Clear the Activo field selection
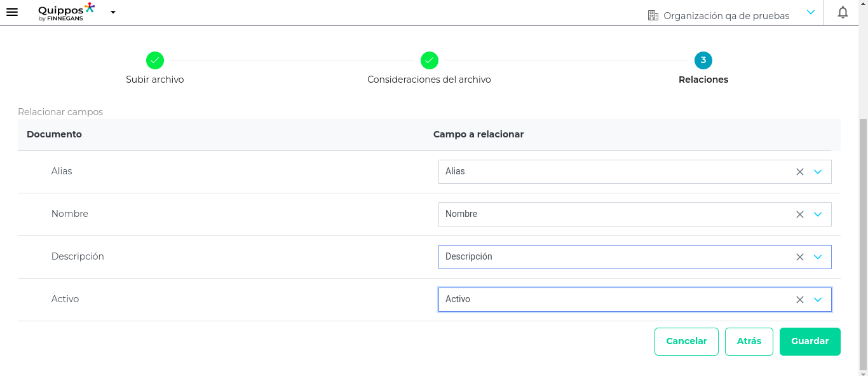 (800, 300)
